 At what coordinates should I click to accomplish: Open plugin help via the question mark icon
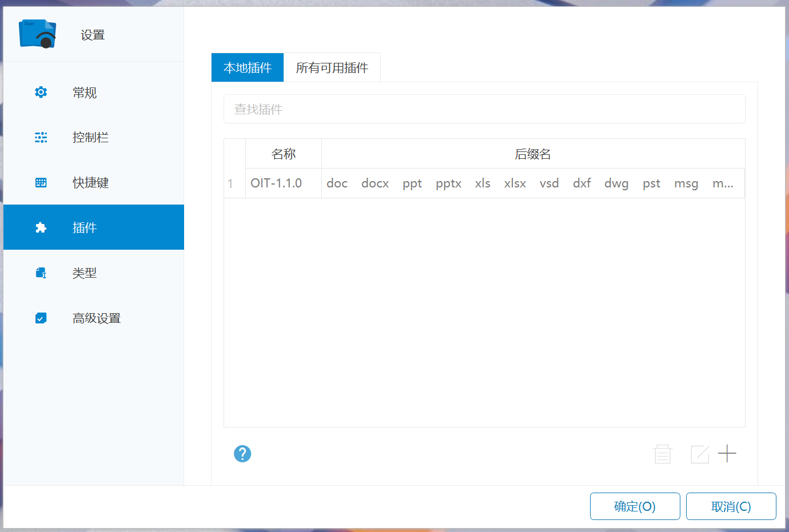pos(242,454)
